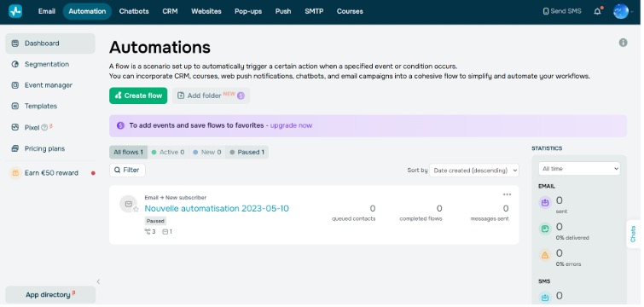Click the completed flows count

pyautogui.click(x=439, y=208)
